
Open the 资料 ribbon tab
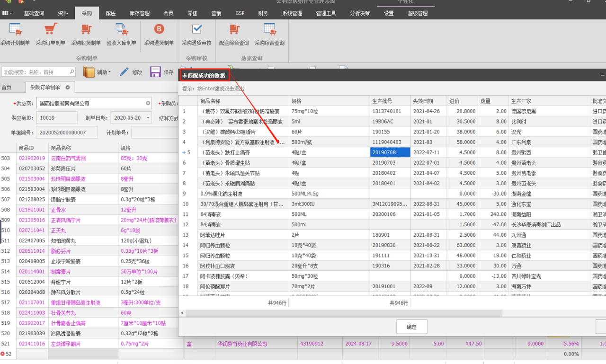62,13
